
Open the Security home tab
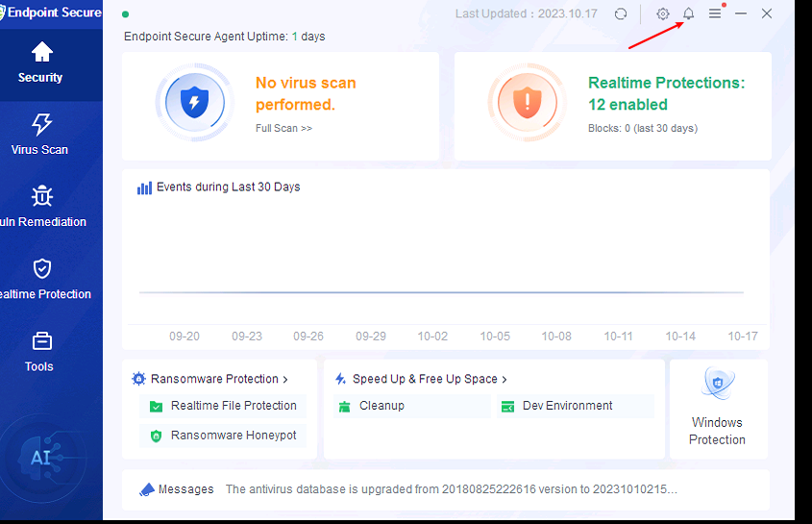point(41,62)
